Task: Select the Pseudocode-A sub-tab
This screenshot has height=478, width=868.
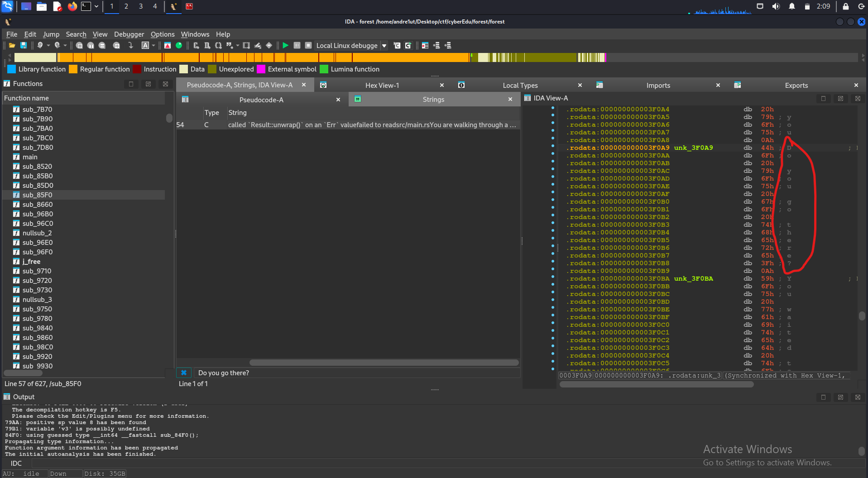Action: [261, 100]
